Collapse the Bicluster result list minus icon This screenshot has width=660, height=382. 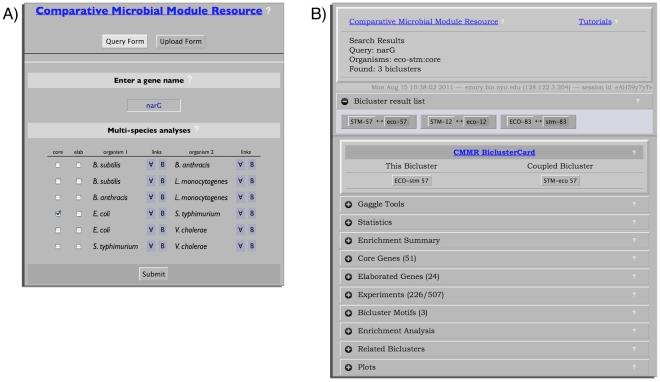(x=345, y=101)
